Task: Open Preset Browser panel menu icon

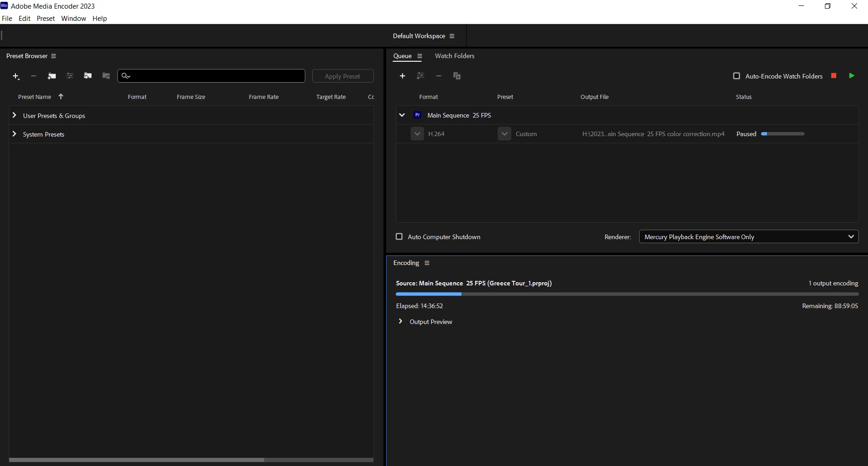Action: click(x=53, y=56)
